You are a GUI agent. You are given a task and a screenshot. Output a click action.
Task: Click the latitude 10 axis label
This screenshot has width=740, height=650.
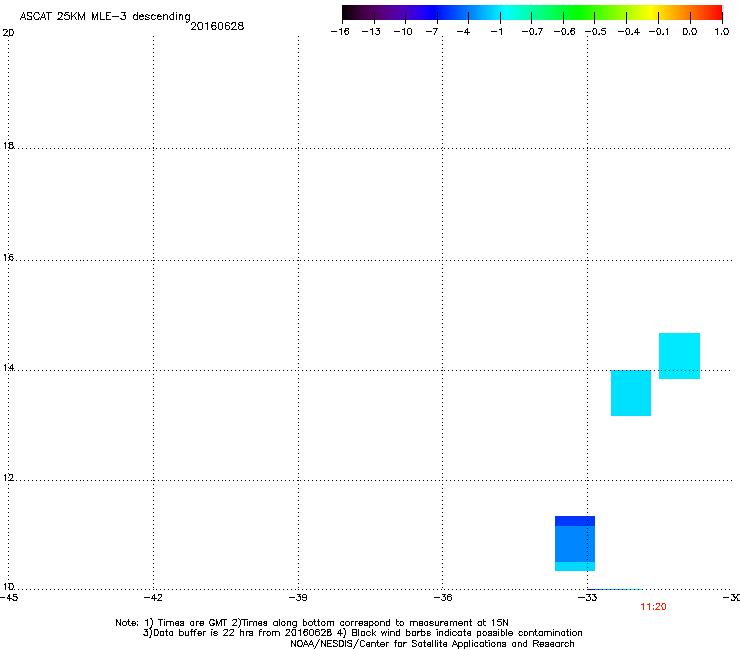point(8,587)
